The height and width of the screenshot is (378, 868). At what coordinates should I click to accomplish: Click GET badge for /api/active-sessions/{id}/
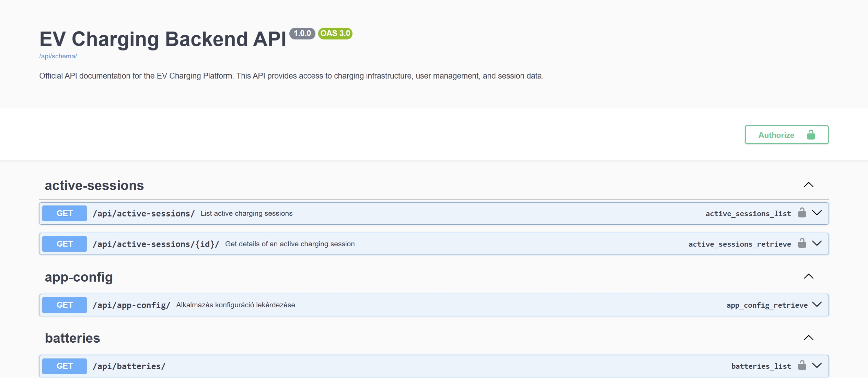coord(65,244)
